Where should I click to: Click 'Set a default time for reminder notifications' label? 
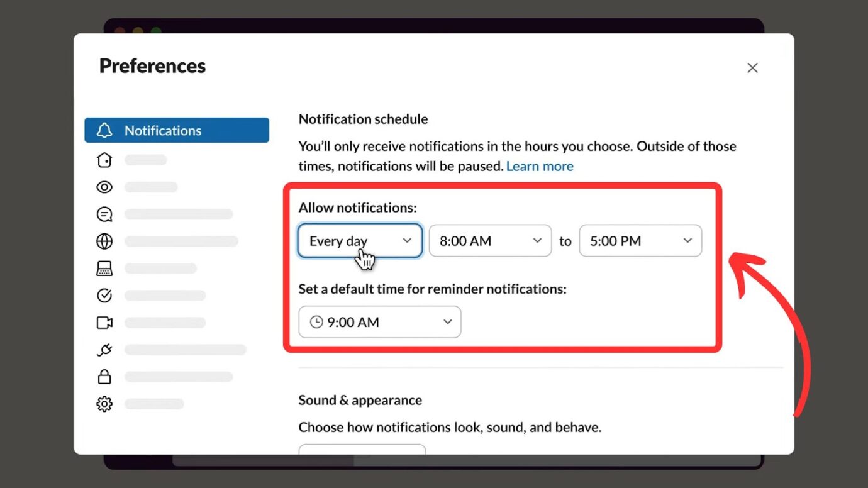click(433, 289)
